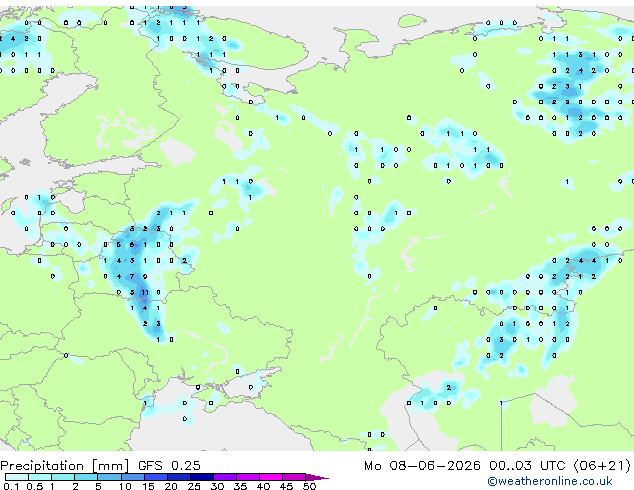Select the 25–30 mm navy legend swatch
The height and width of the screenshot is (490, 634).
point(202,477)
